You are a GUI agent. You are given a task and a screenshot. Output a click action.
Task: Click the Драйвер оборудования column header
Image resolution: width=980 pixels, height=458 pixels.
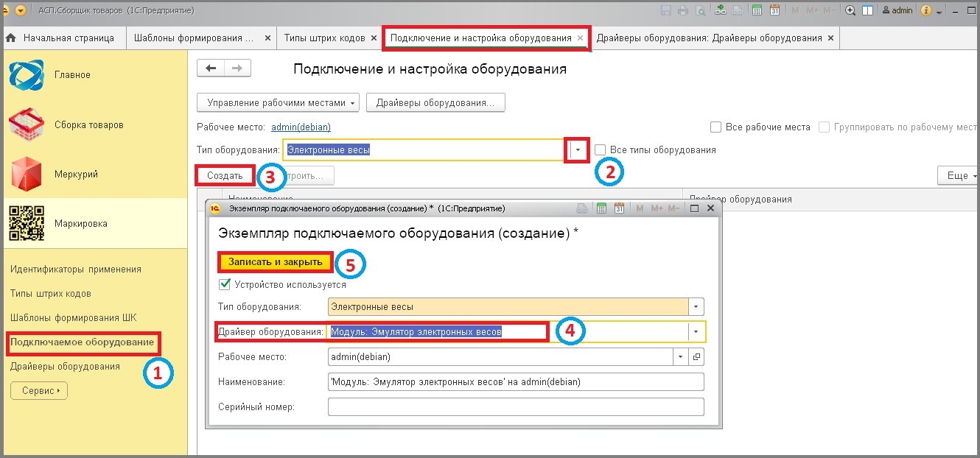(739, 199)
